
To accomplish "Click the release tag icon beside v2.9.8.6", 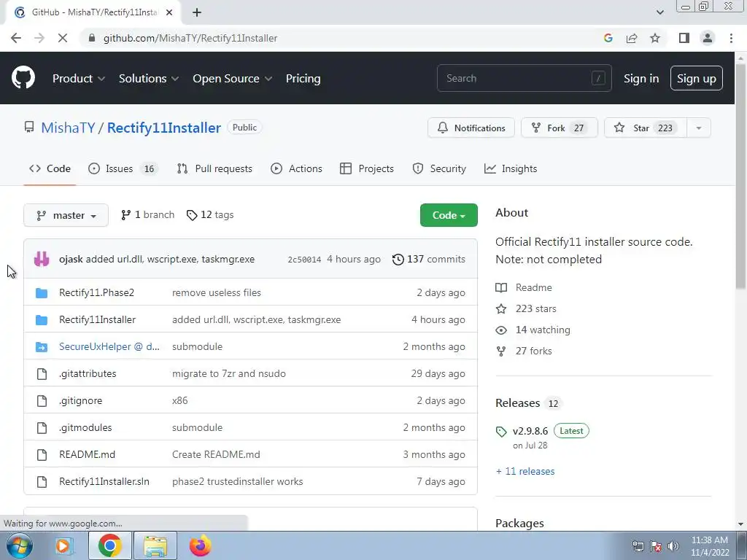I will coord(501,432).
